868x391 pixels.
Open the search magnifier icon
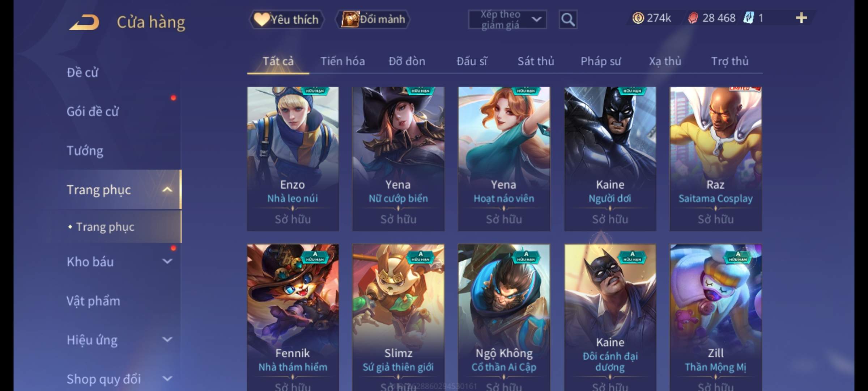[x=568, y=20]
